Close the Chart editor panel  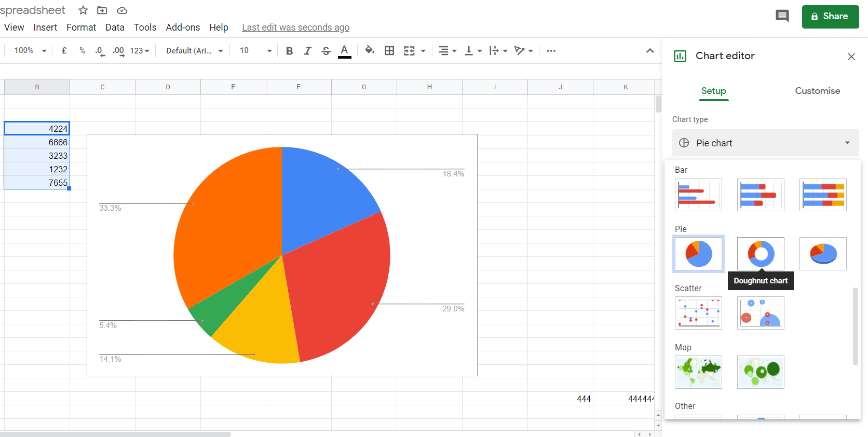(x=851, y=57)
